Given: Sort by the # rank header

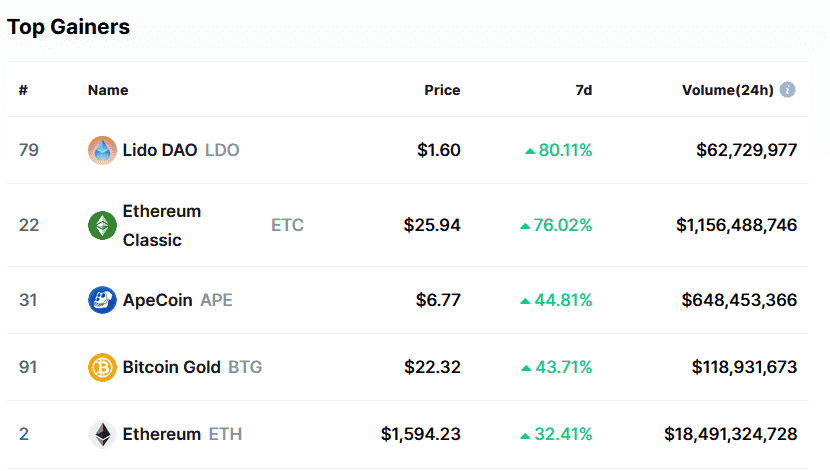Looking at the screenshot, I should pyautogui.click(x=23, y=90).
